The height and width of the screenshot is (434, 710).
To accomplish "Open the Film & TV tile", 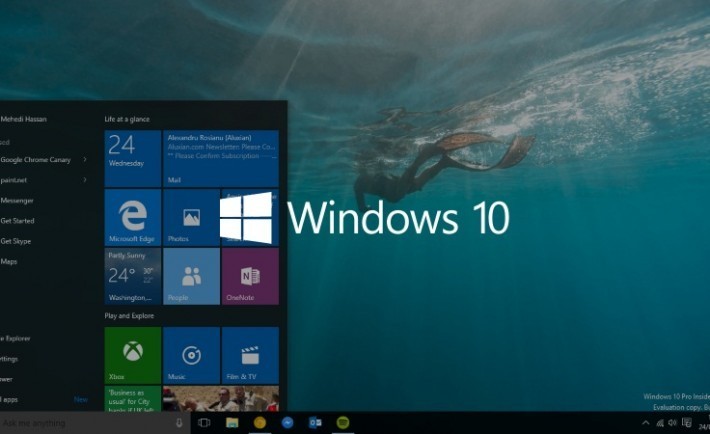I will coord(250,355).
